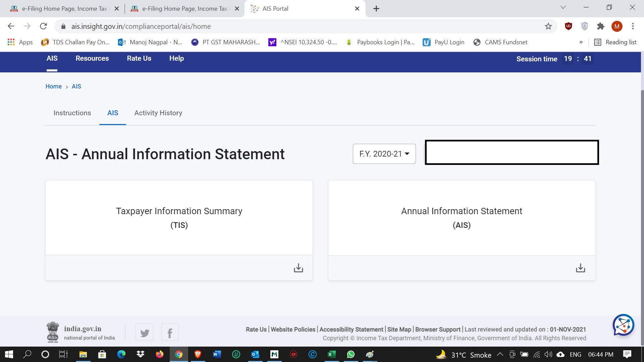Expand the F.Y. 2020-21 dropdown
644x362 pixels.
click(x=384, y=154)
